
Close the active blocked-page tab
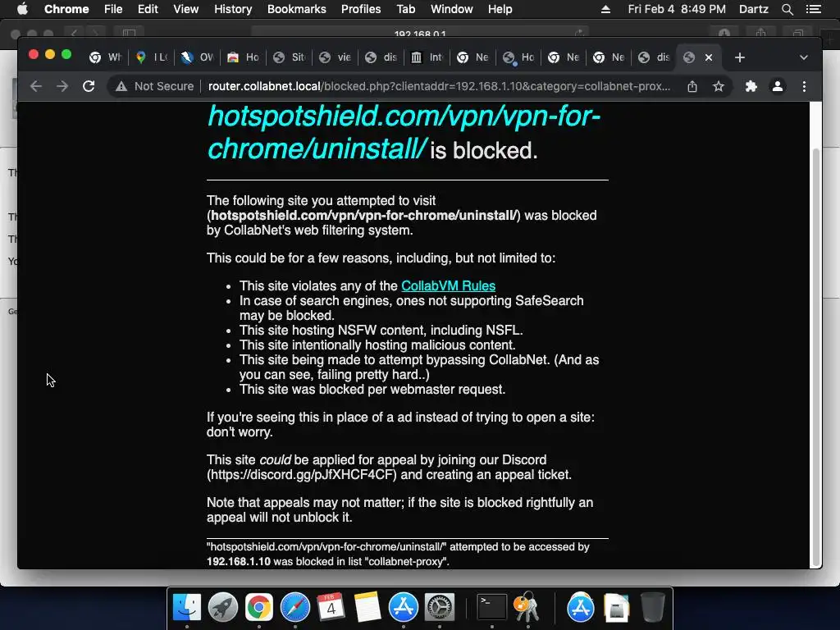[x=708, y=57]
